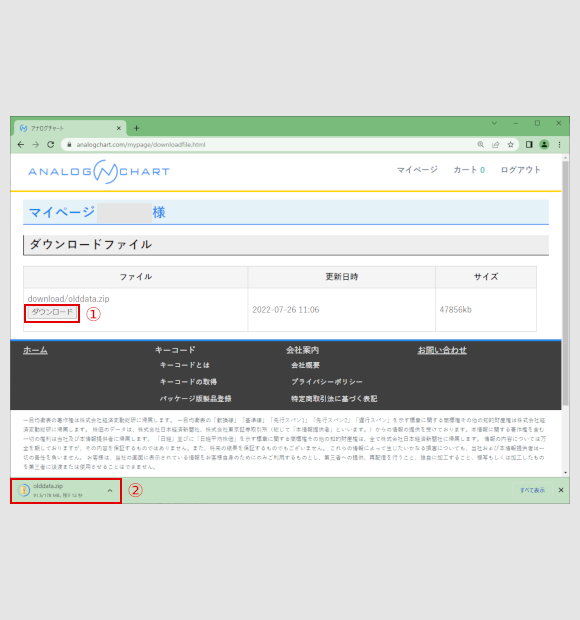
Task: Expand olddata.zip download options chevron
Action: pyautogui.click(x=110, y=491)
